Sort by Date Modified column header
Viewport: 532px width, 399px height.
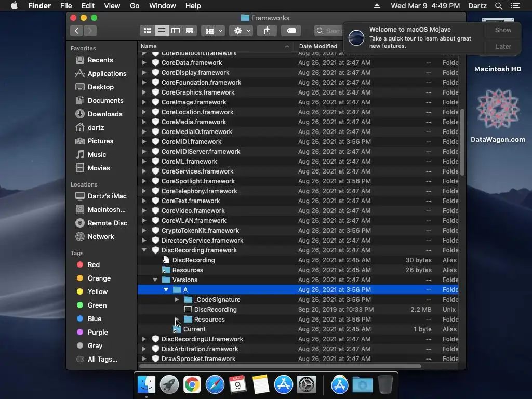[x=318, y=46]
